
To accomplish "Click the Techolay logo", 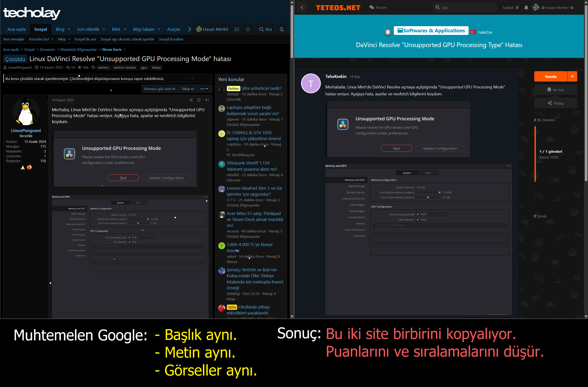I will point(32,13).
